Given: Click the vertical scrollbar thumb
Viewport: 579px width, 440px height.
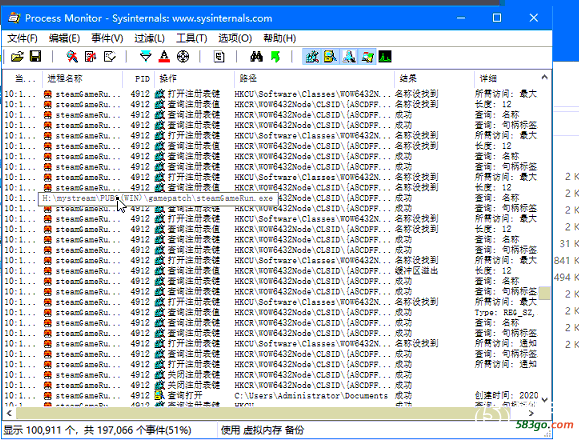Looking at the screenshot, I should pos(544,293).
